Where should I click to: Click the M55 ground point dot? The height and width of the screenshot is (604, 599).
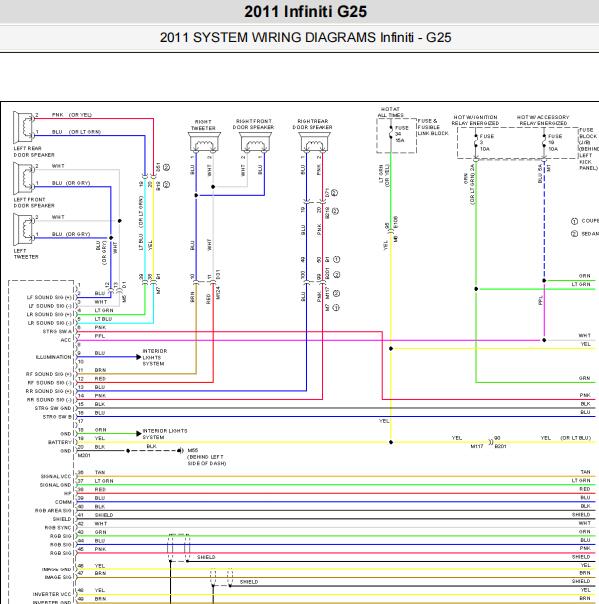180,451
